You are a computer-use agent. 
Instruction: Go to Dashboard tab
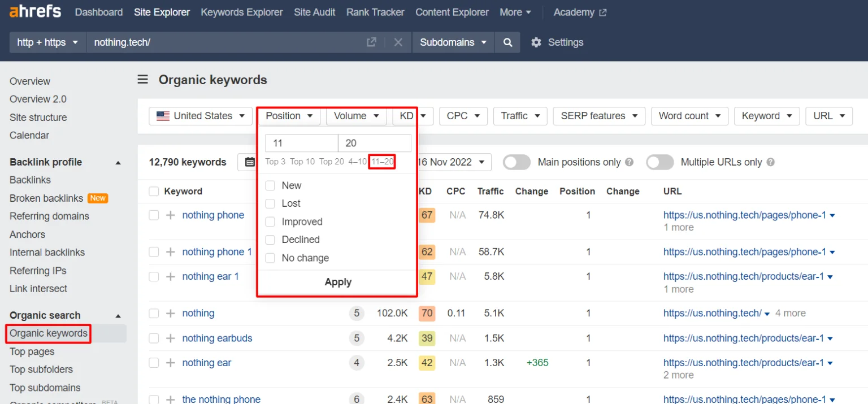pos(99,12)
